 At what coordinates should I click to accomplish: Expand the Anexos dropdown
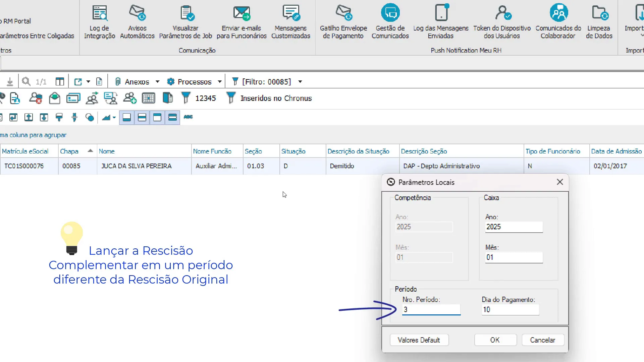[x=157, y=81]
